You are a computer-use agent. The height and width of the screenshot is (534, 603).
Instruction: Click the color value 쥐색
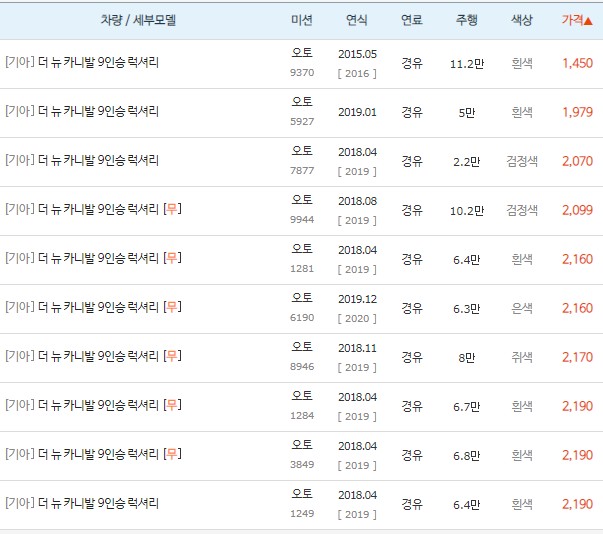tap(522, 358)
